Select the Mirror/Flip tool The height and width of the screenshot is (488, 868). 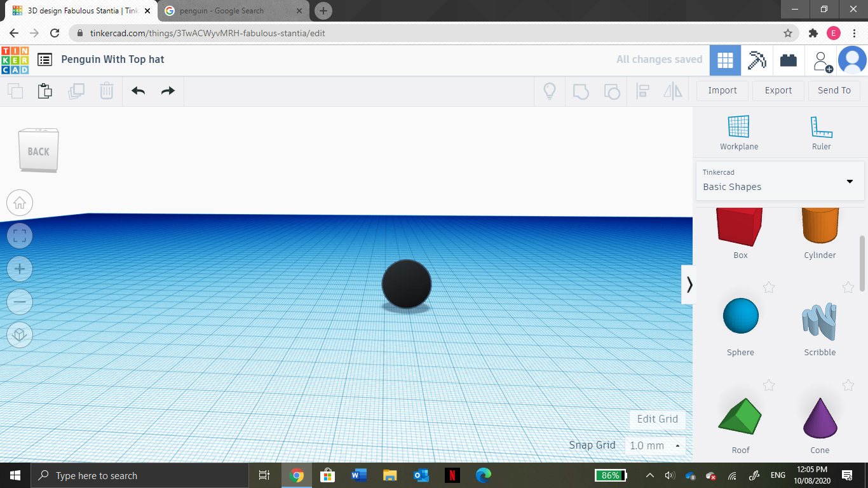point(673,91)
